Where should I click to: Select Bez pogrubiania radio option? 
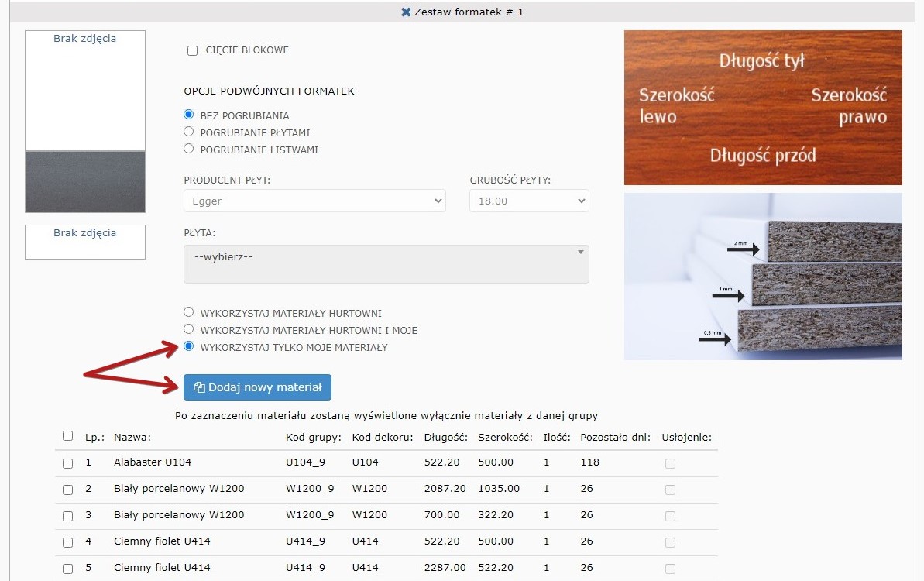pyautogui.click(x=189, y=115)
